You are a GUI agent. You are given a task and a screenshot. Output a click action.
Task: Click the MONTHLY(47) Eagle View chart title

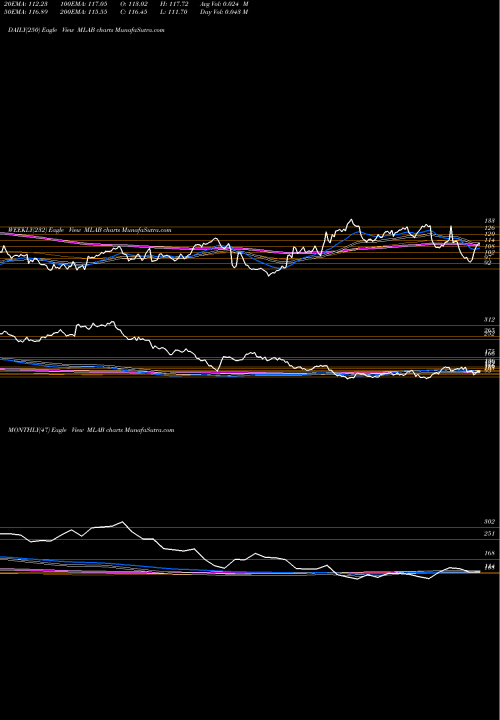tap(91, 430)
